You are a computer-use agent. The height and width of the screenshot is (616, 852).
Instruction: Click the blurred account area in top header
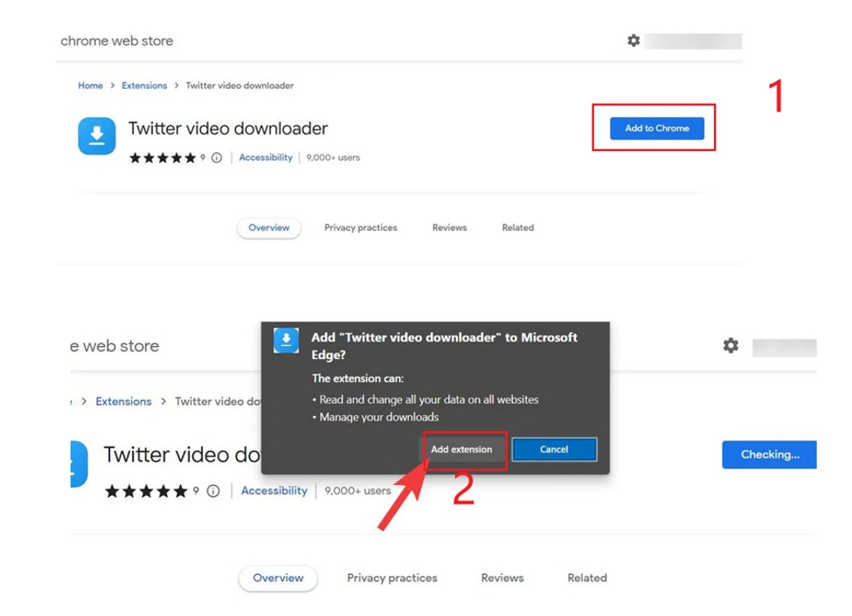pos(693,41)
